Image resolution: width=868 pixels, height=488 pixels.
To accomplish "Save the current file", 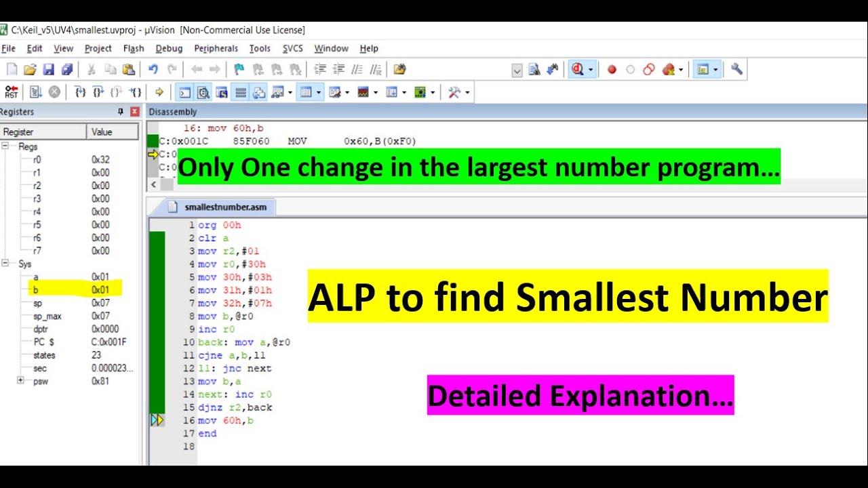I will (x=48, y=69).
